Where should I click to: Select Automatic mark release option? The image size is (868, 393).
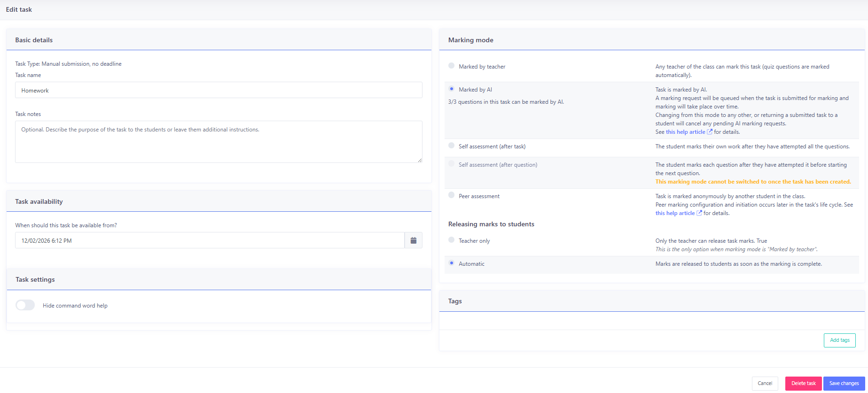pos(452,263)
